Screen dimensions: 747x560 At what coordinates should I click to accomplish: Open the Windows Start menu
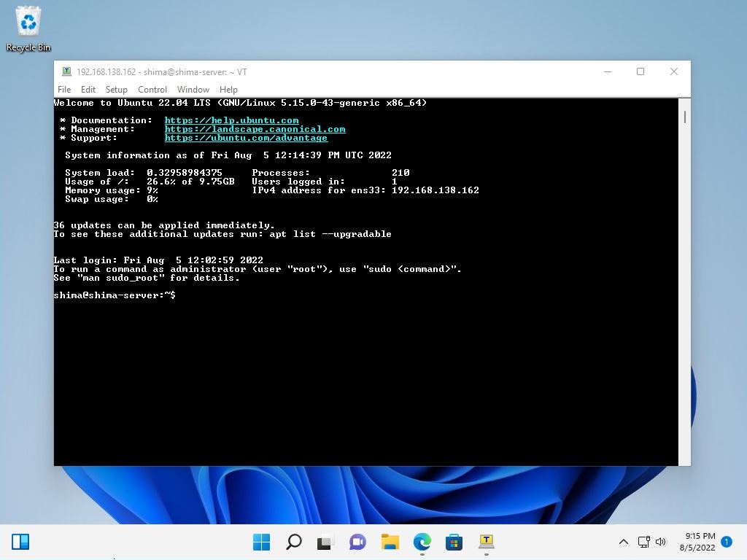tap(261, 542)
